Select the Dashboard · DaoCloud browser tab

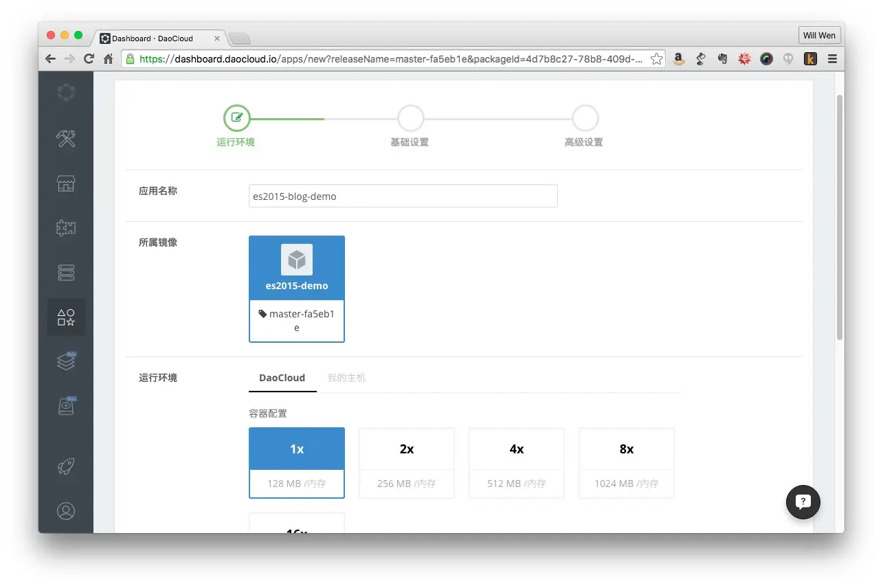click(160, 38)
